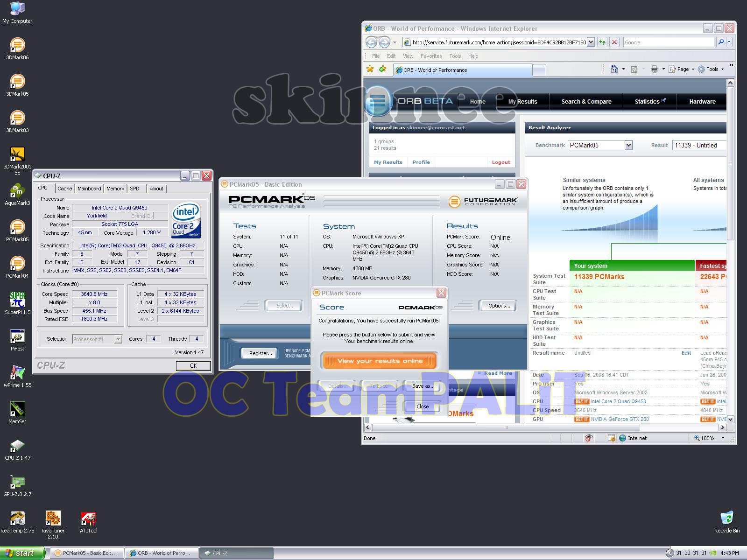Click the PCMark05 Options... button
The width and height of the screenshot is (747, 560).
(x=499, y=306)
